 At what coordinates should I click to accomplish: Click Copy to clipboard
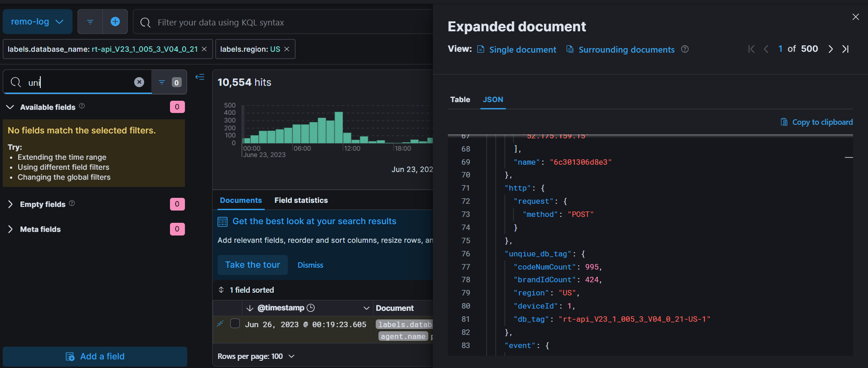(817, 122)
